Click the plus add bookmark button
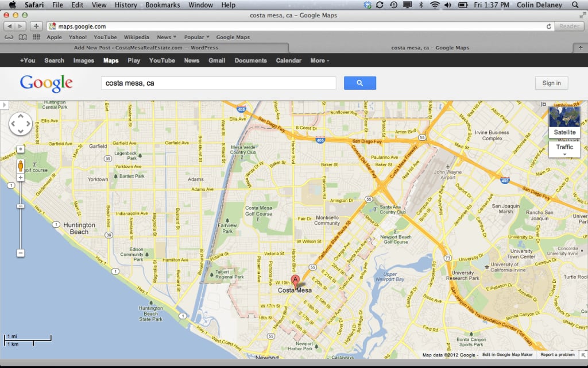Viewport: 588px width, 368px height. 36,26
